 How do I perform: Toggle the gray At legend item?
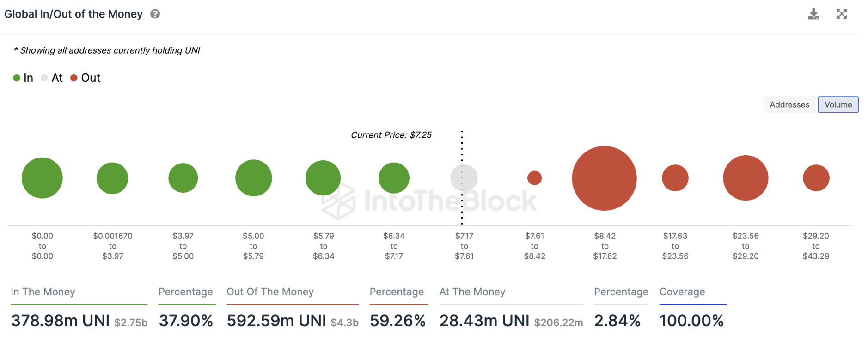(52, 78)
